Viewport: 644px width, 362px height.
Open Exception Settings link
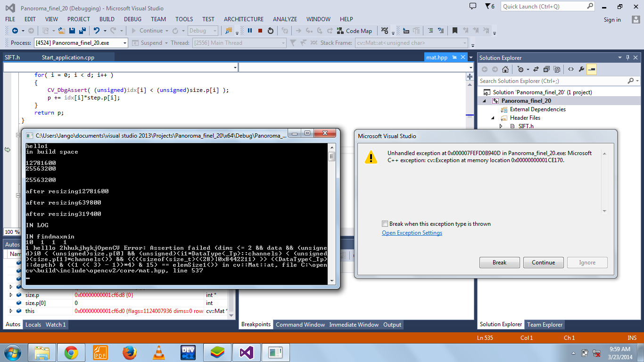[412, 233]
